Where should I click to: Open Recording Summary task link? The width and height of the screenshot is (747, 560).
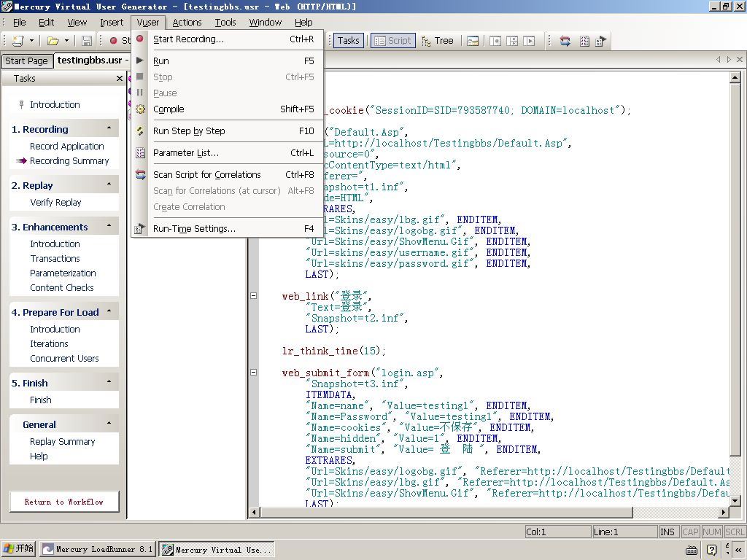pyautogui.click(x=69, y=161)
